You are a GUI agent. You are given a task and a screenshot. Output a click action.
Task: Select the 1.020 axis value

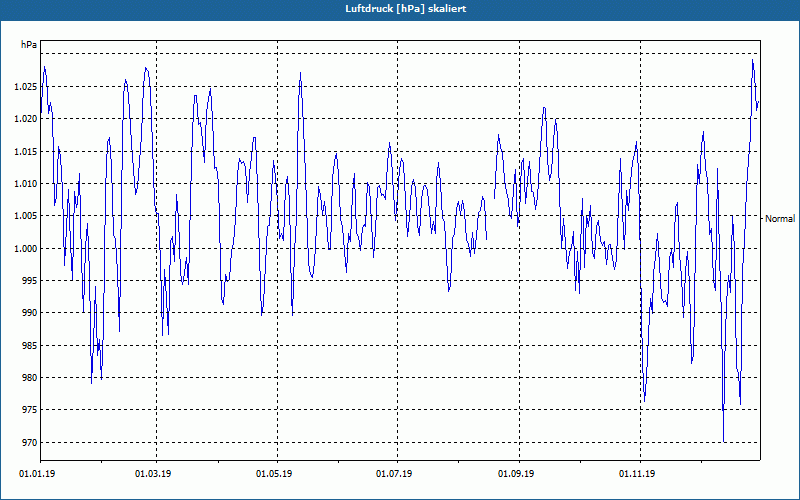click(26, 119)
